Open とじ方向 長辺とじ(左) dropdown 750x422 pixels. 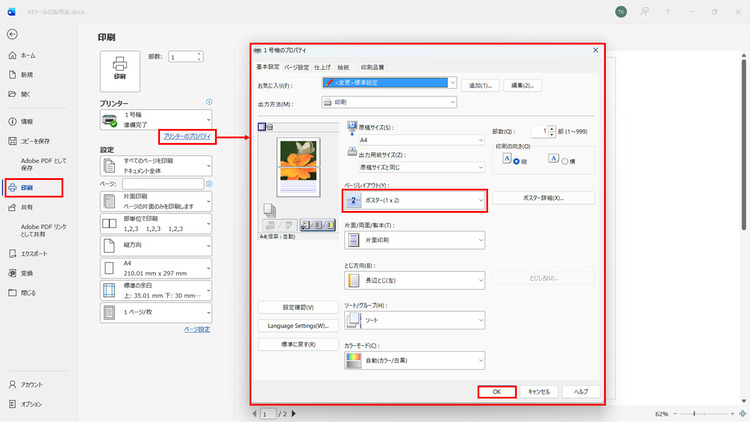(415, 280)
